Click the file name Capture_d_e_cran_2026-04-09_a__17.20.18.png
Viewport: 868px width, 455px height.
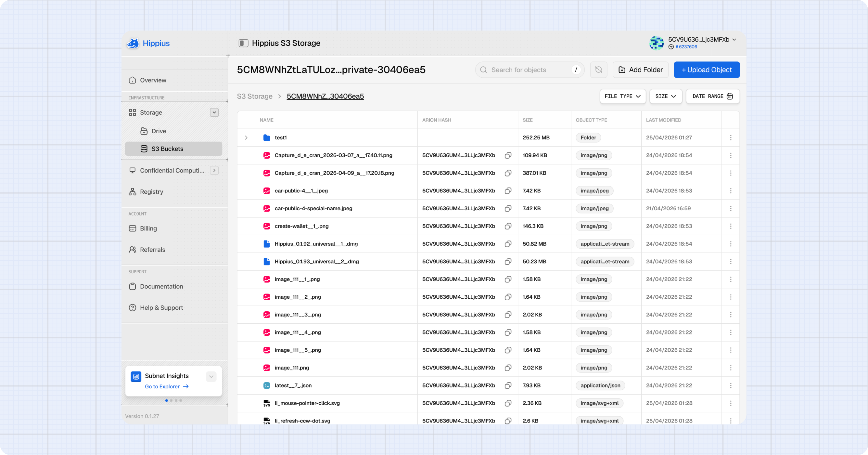click(x=334, y=173)
